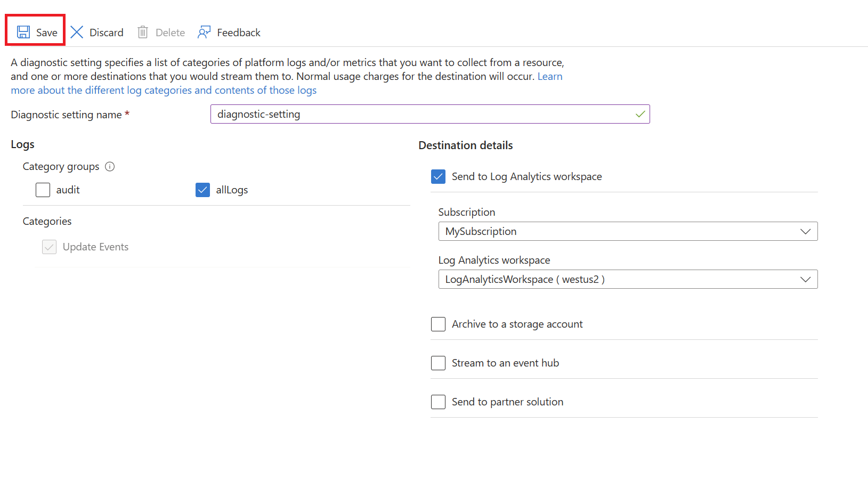The width and height of the screenshot is (868, 480).
Task: Expand the Log Analytics workspace dropdown
Action: 628,279
